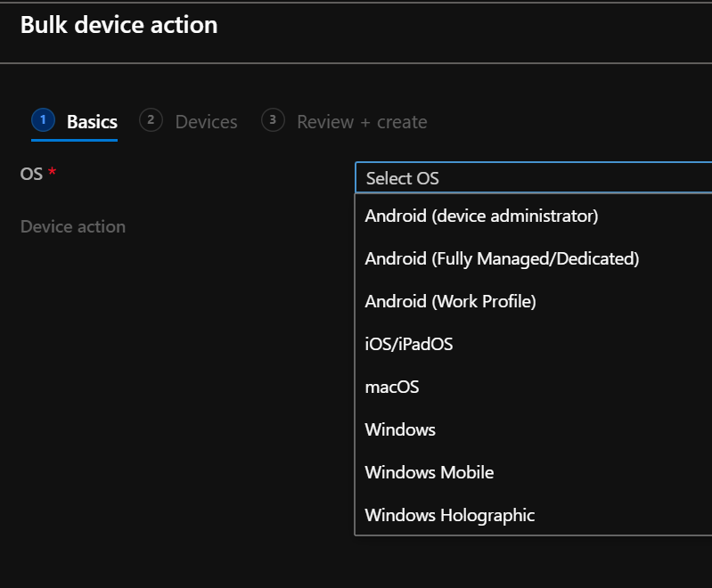Screen dimensions: 712x588
Task: Select iOS/iPadOS as the OS
Action: 409,344
